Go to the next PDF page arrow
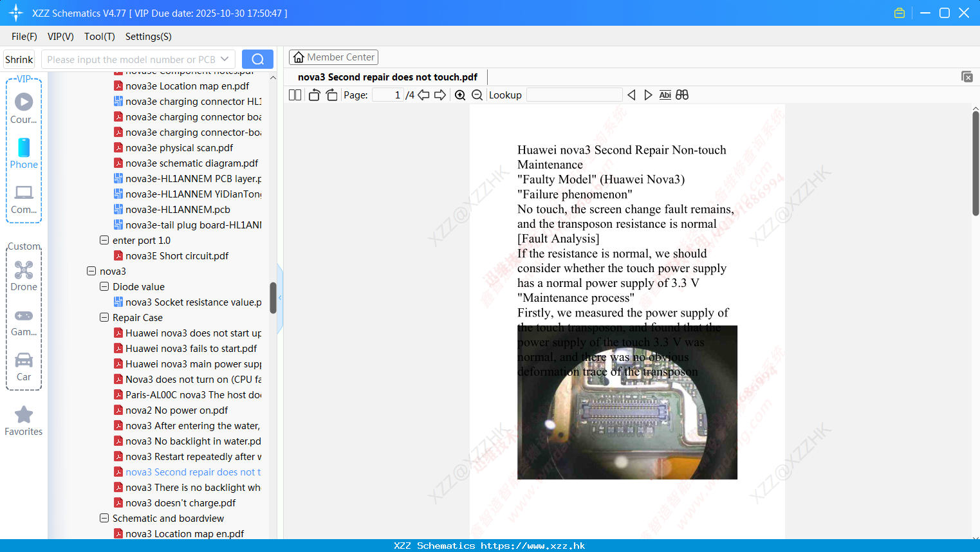 (440, 95)
